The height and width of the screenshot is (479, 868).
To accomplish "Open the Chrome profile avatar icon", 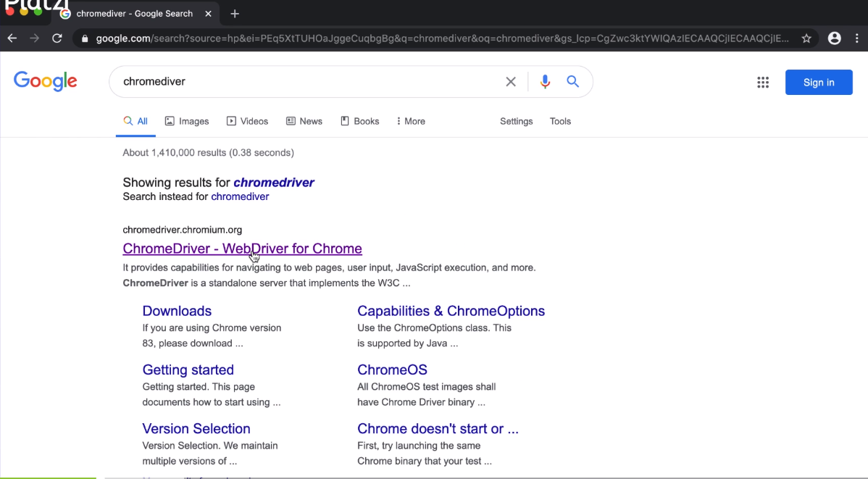I will 834,38.
